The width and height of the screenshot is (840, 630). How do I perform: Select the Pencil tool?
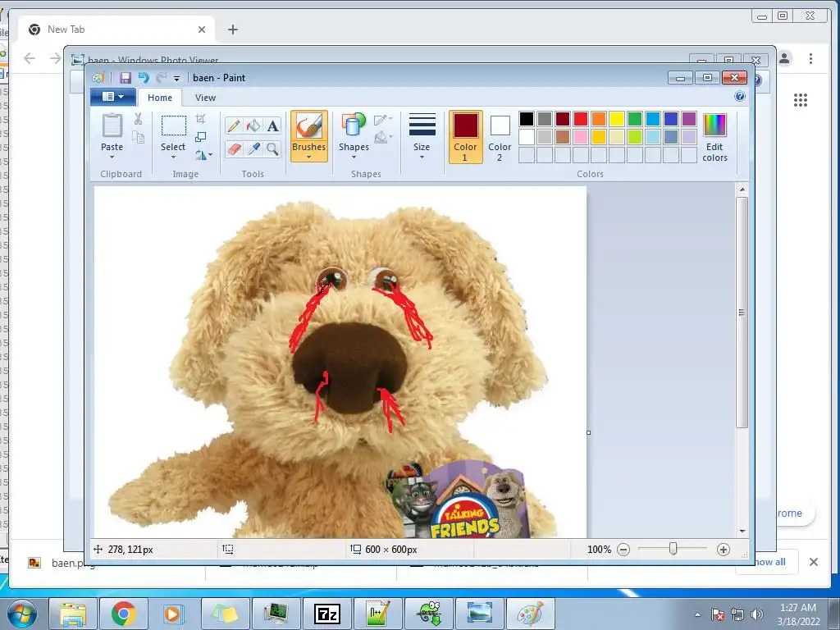(234, 126)
